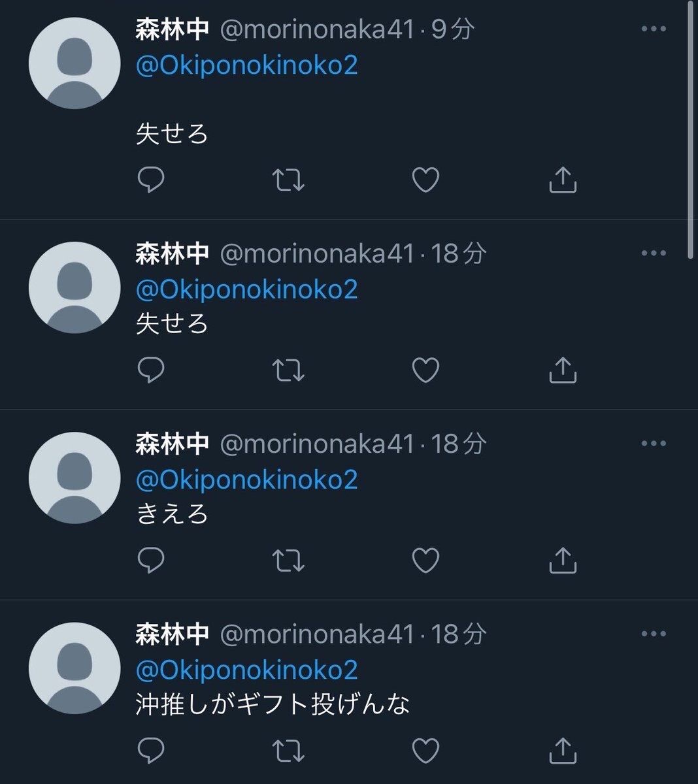Open the profile avatar of the 沖推しがギフト投げんな tweet
This screenshot has width=698, height=784.
(75, 668)
